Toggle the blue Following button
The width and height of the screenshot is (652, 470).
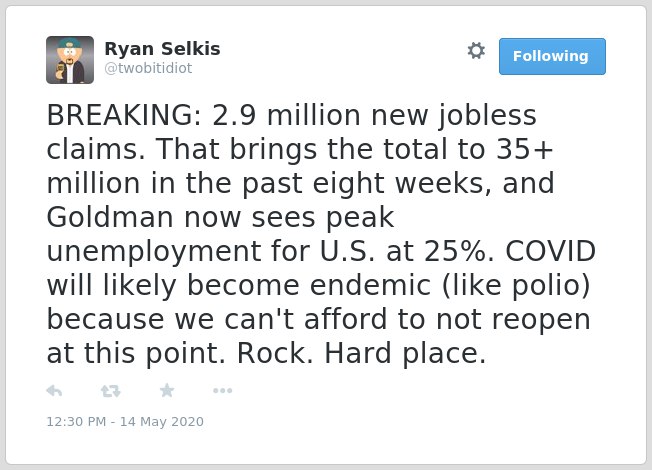pos(552,56)
